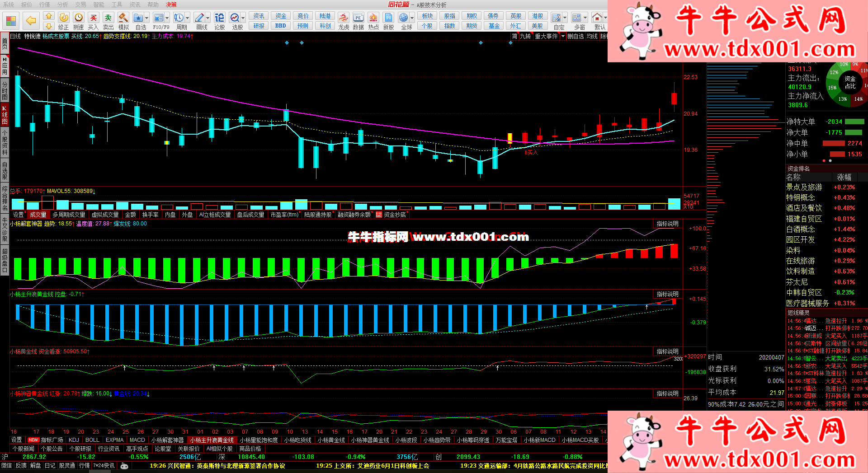Expand the 画线 drawing dropdown arrow
This screenshot has width=868, height=473.
(x=208, y=18)
